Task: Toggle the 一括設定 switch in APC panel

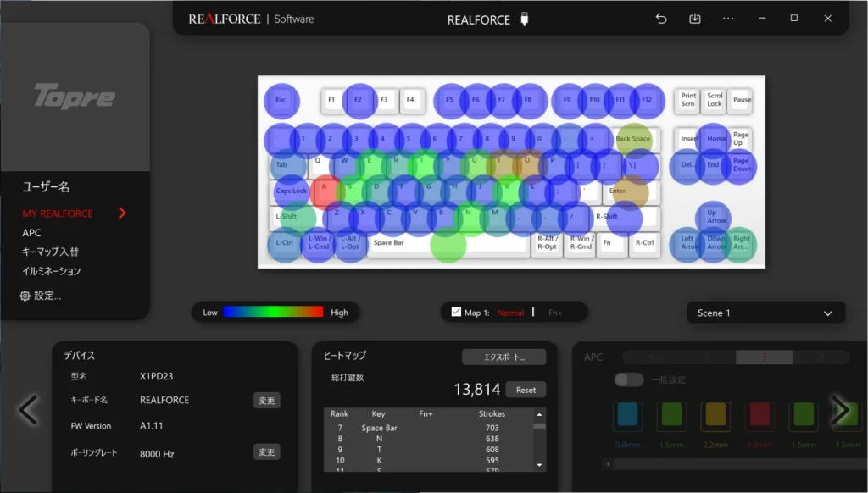Action: (628, 379)
